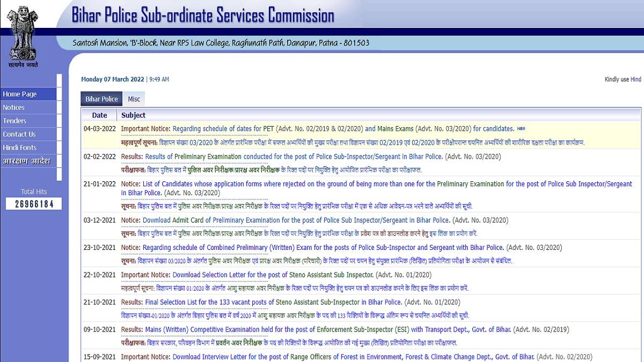Open the Notices menu item
This screenshot has width=644, height=362.
pyautogui.click(x=14, y=108)
